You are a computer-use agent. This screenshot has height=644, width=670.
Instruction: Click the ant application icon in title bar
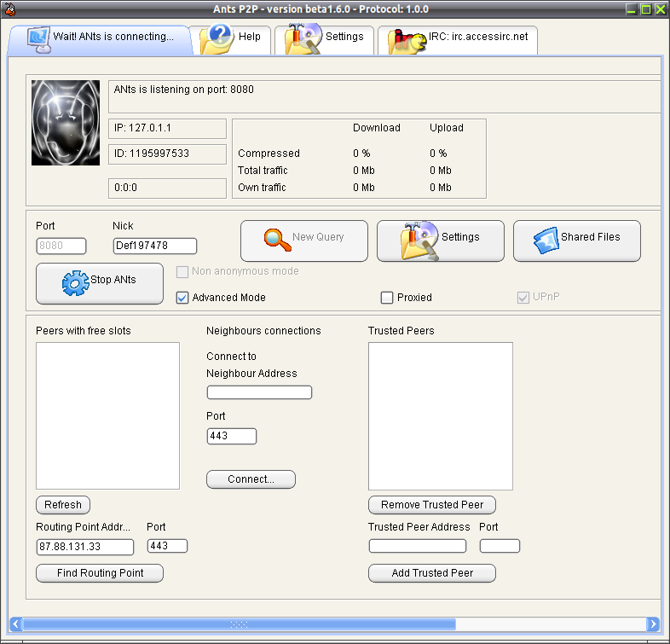tap(9, 9)
